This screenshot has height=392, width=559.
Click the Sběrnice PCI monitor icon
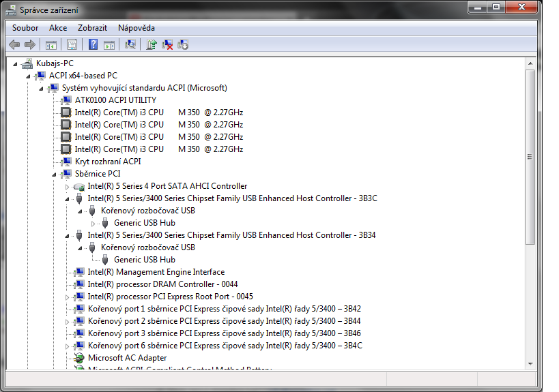click(x=66, y=174)
